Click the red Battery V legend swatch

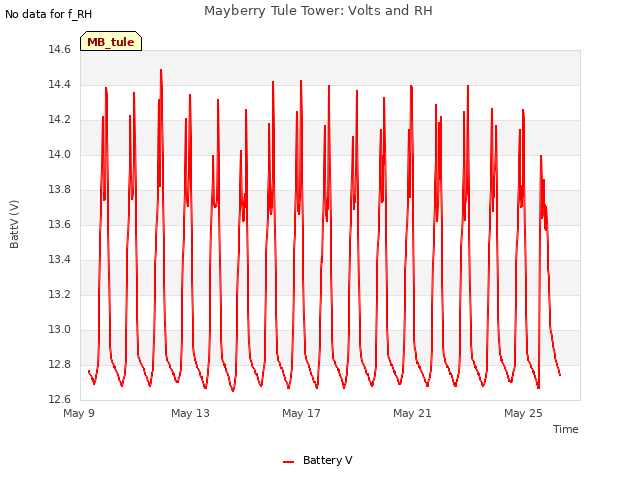pos(288,462)
